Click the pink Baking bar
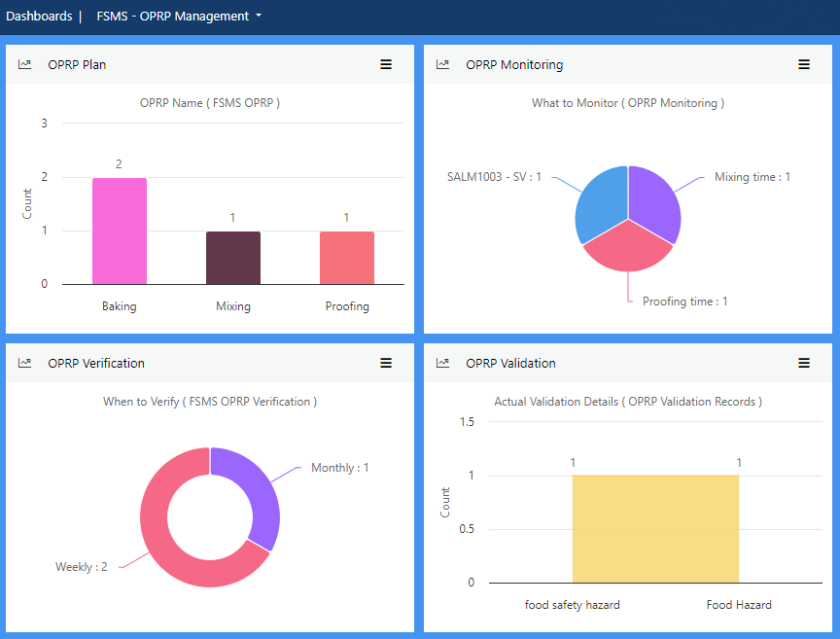Screen dimensions: 840x639 pyautogui.click(x=120, y=231)
